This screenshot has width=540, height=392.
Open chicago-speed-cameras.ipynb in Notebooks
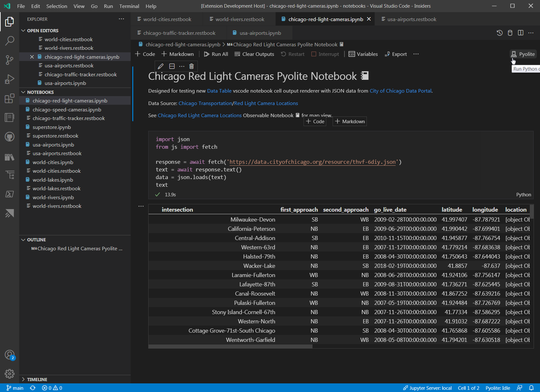pos(67,109)
